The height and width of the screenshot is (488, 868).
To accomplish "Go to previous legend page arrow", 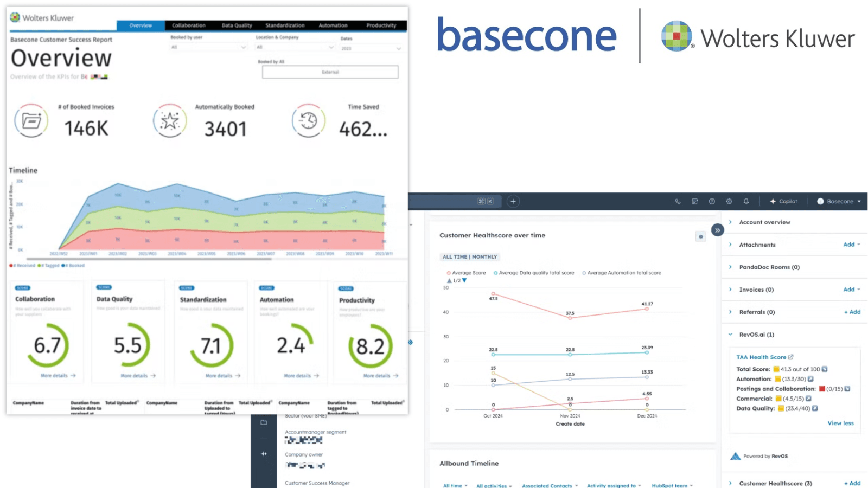I will point(449,280).
